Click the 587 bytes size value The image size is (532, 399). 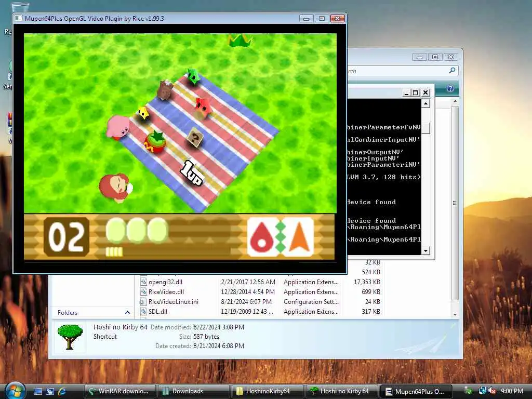[206, 337]
